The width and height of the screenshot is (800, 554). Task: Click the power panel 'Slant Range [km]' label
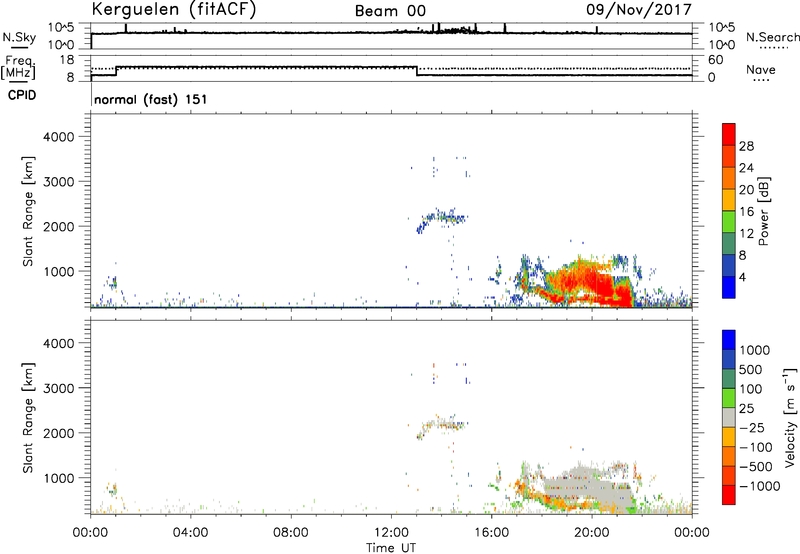click(28, 211)
